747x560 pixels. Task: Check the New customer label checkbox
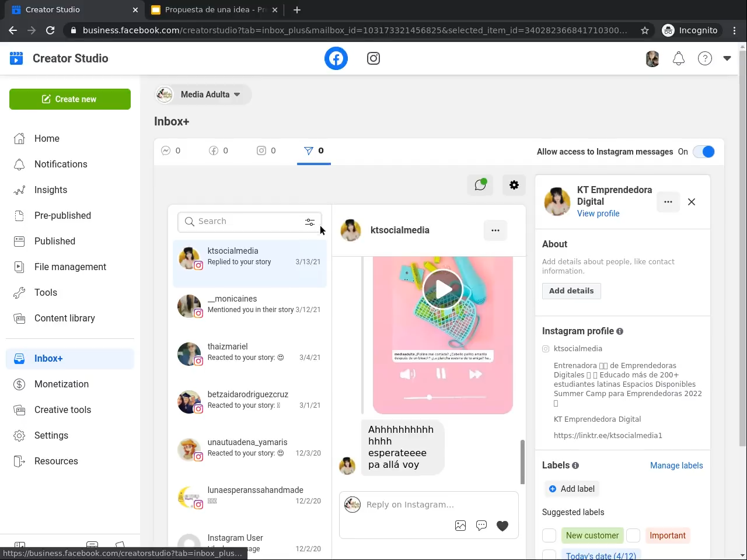tap(549, 535)
